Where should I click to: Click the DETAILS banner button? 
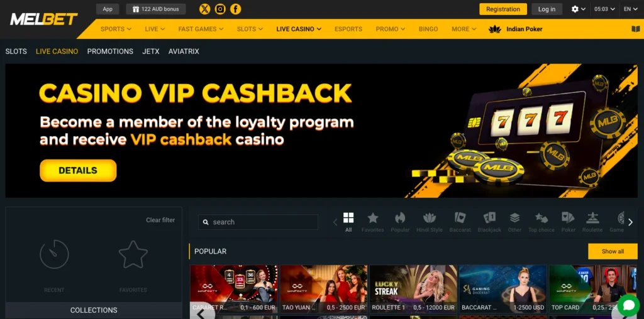(78, 171)
